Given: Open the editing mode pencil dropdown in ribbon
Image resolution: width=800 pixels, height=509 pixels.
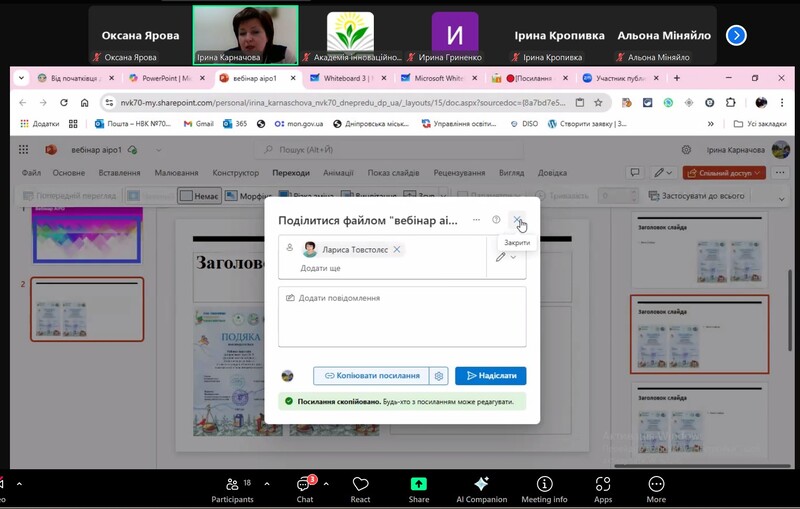Looking at the screenshot, I should pos(663,172).
